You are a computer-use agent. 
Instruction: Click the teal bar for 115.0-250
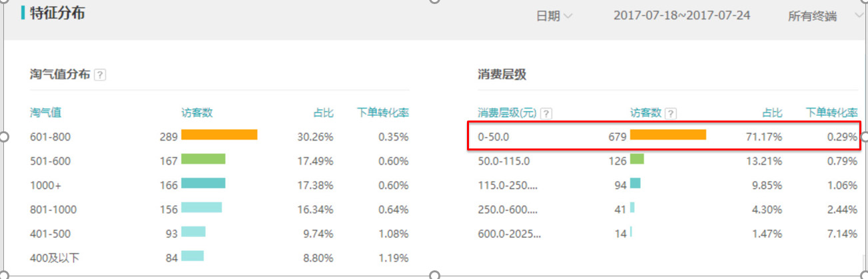635,183
